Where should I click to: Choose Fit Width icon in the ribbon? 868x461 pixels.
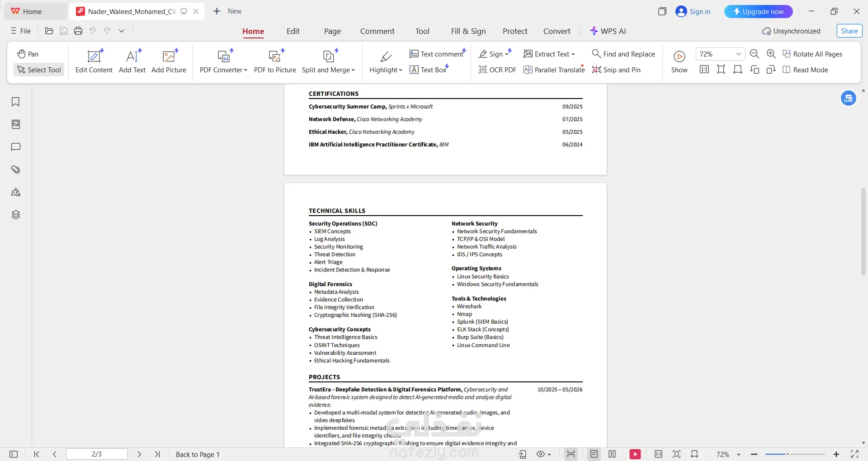click(x=738, y=70)
